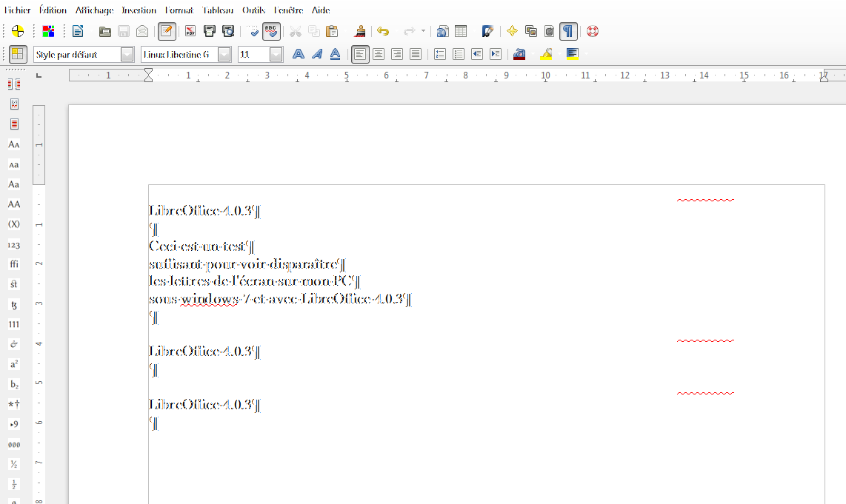The width and height of the screenshot is (846, 504).
Task: Toggle Edit File mode button
Action: 167,31
